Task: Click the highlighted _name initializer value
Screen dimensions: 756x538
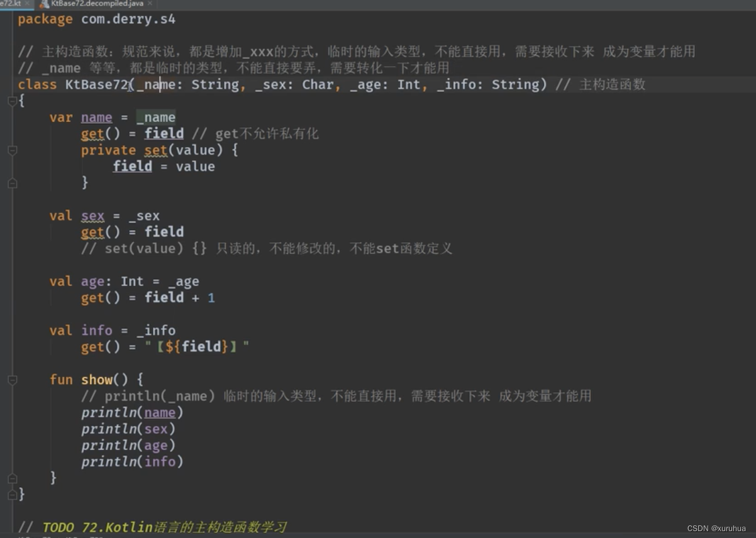Action: (156, 118)
